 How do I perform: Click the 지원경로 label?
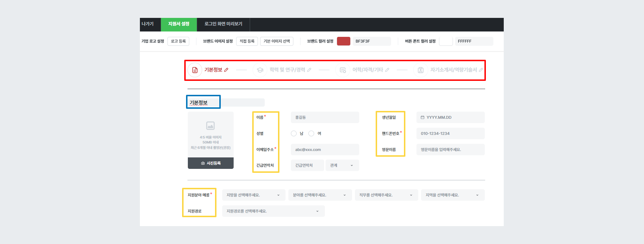[x=195, y=211]
